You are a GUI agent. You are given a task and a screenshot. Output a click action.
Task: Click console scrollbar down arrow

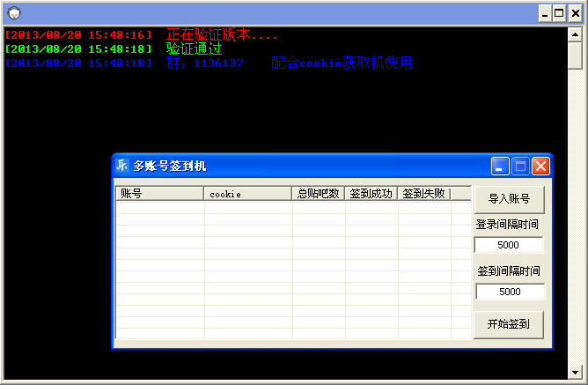[x=575, y=373]
